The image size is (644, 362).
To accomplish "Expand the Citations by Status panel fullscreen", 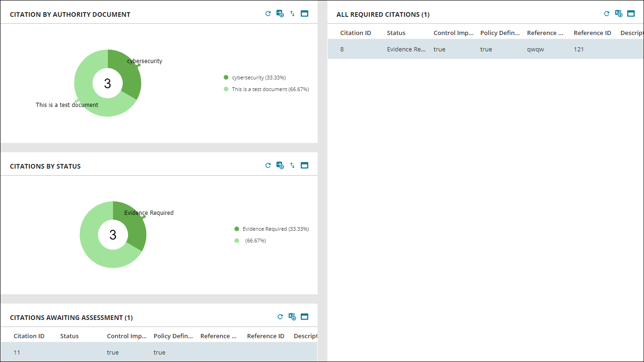I will pos(304,165).
